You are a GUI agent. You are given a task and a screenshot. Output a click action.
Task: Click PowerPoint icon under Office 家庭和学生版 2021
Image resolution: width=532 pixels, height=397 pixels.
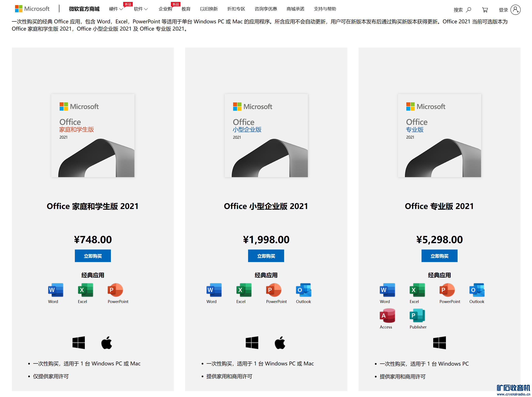(115, 290)
